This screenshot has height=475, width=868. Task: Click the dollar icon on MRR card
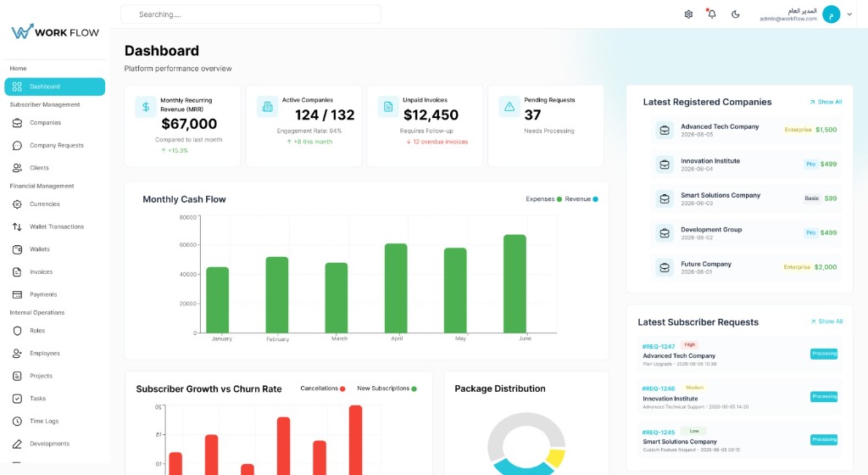146,107
